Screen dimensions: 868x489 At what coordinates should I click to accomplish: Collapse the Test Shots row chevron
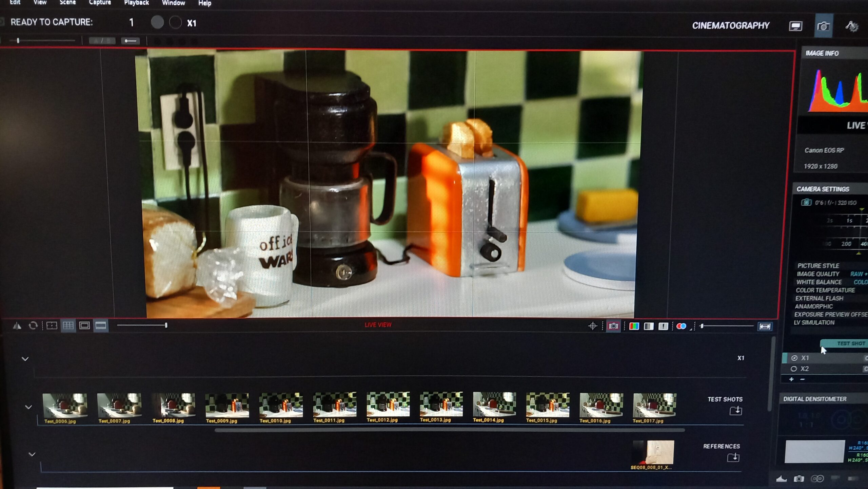pos(28,407)
